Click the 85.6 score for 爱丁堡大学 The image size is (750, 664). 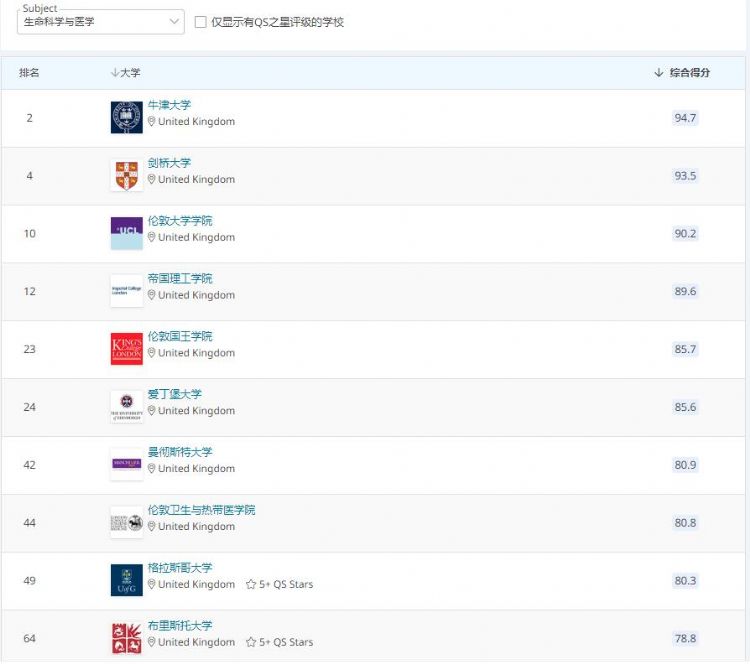click(x=685, y=407)
